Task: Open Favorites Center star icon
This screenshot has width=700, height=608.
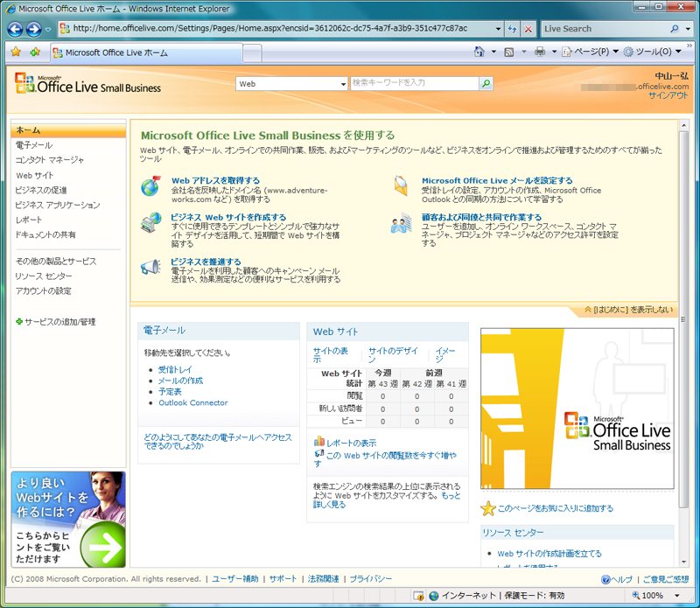Action: 16,52
